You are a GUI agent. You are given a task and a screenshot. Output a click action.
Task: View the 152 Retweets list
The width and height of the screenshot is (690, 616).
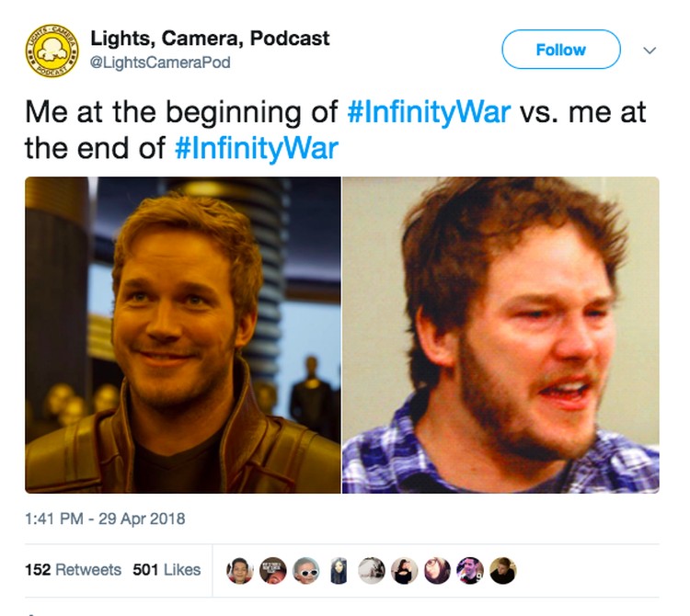(73, 570)
